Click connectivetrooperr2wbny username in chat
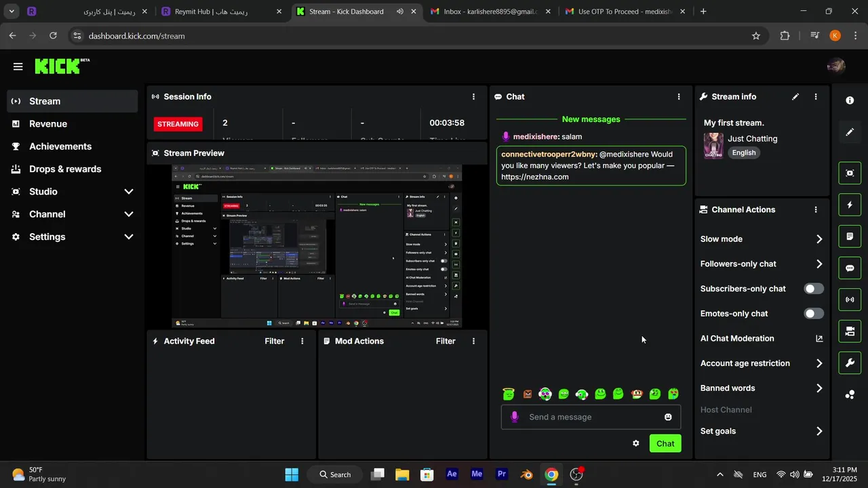Screen dimensions: 868x488 coord(549,155)
